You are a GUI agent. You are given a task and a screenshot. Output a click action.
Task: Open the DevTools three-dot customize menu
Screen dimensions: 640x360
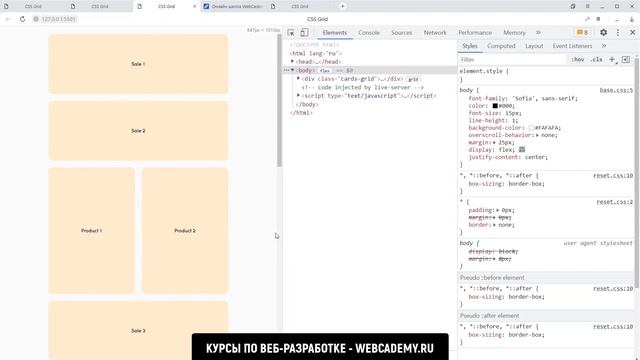618,33
